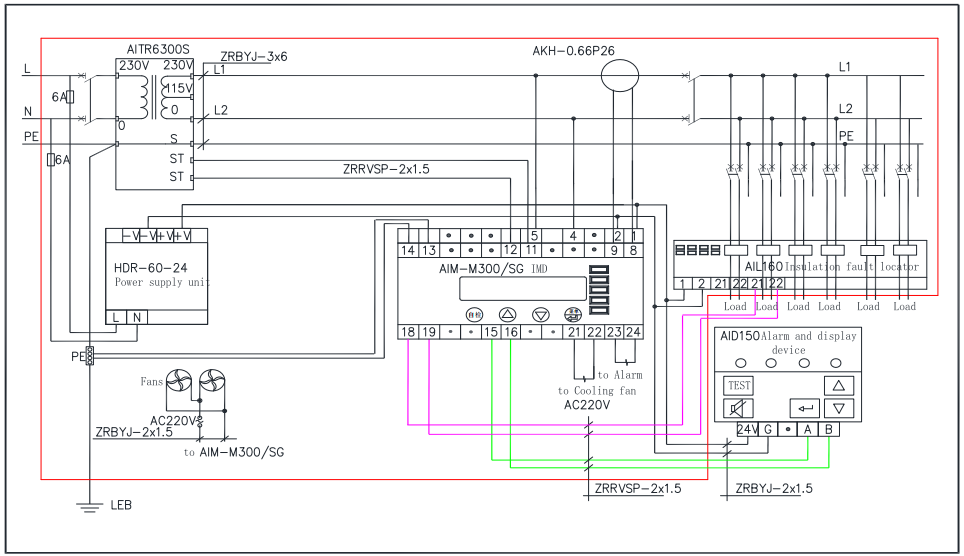964x556 pixels.
Task: Click terminal 11 on AIM-M300/SG
Action: (531, 250)
